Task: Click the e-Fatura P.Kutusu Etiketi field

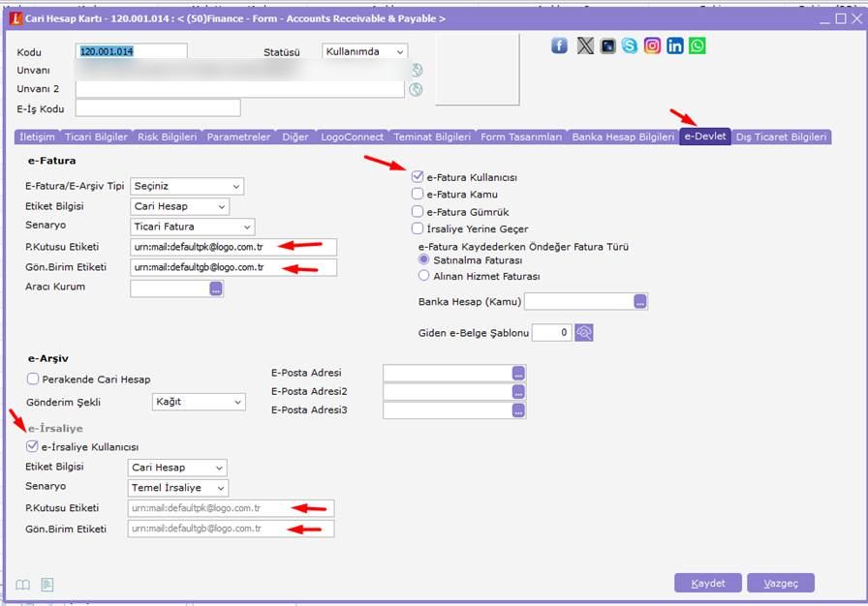Action: (233, 247)
